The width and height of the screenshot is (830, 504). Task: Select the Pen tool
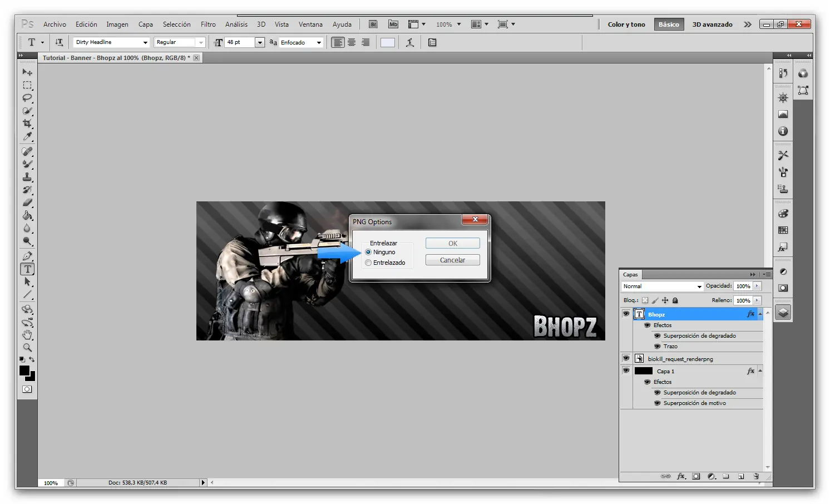pyautogui.click(x=27, y=256)
